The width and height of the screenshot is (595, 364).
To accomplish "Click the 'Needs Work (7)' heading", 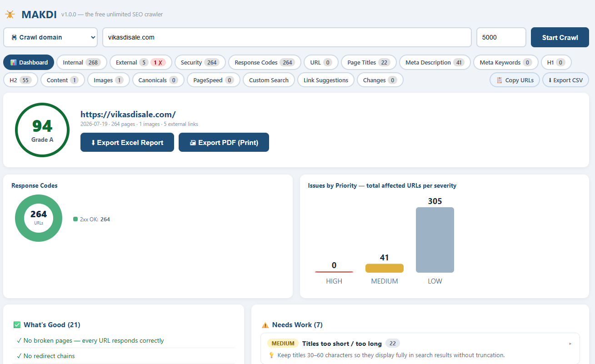I will 297,325.
